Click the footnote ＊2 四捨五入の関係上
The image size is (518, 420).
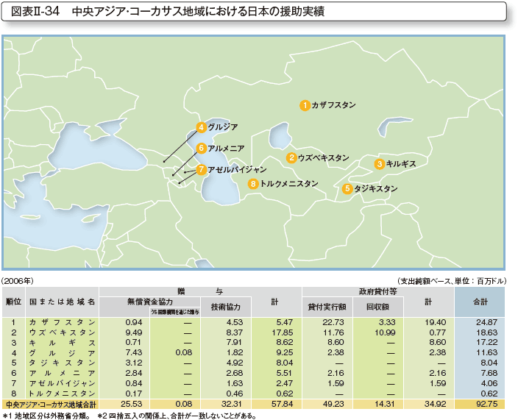click(x=177, y=416)
